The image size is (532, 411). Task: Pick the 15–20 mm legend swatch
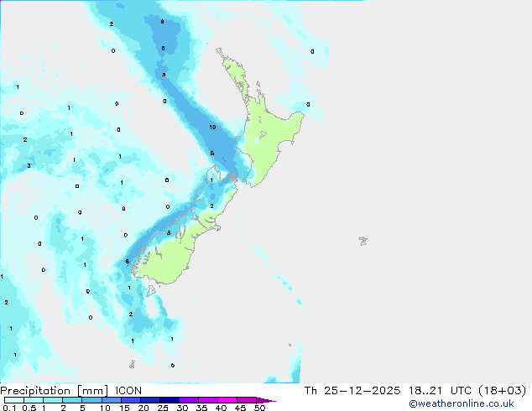[130, 400]
